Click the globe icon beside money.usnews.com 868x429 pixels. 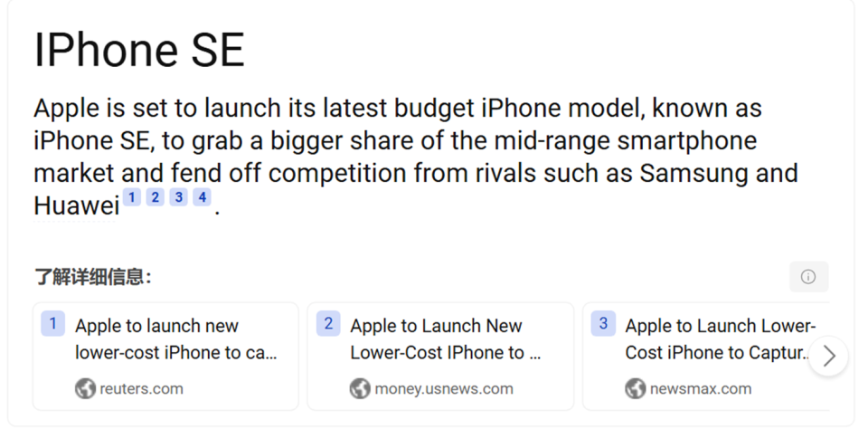[360, 389]
